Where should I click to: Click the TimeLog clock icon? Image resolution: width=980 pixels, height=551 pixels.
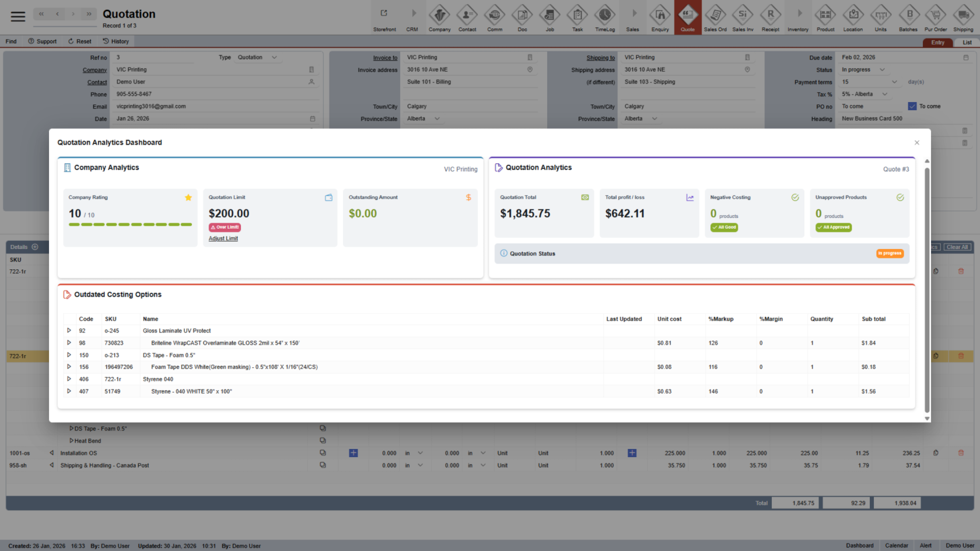604,16
